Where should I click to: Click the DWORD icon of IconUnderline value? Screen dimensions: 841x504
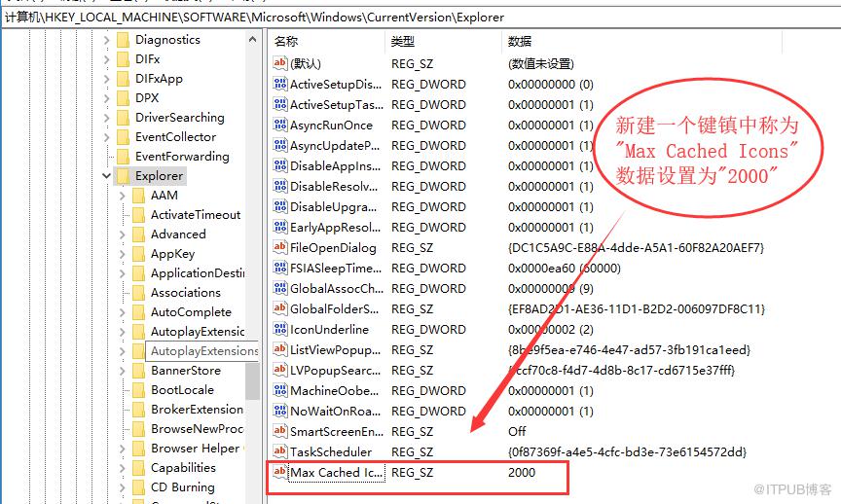[x=280, y=329]
